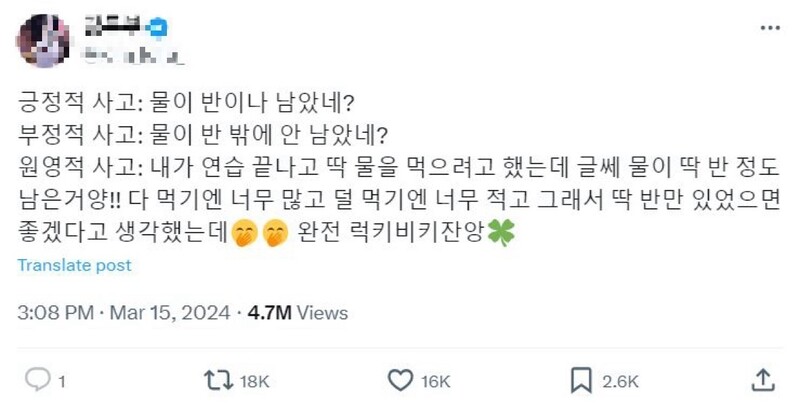Click the reply speech bubble icon
This screenshot has height=409, width=800.
37,379
